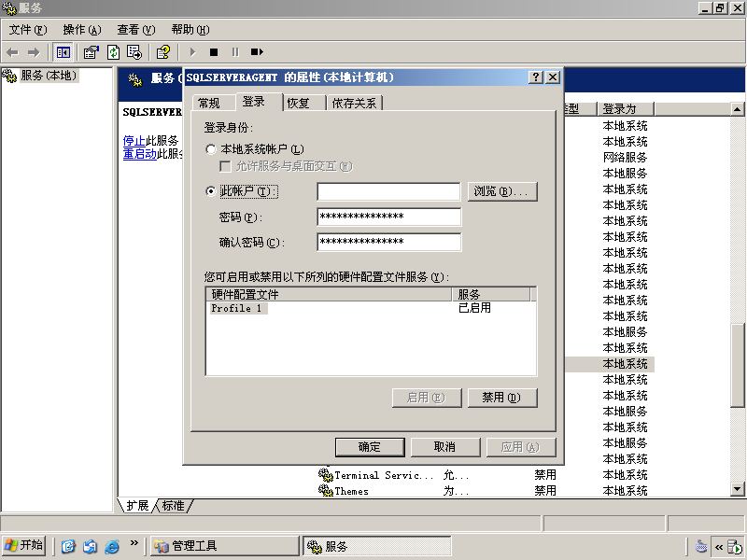The image size is (747, 560).
Task: Click the Export List toolbar icon
Action: (x=134, y=52)
